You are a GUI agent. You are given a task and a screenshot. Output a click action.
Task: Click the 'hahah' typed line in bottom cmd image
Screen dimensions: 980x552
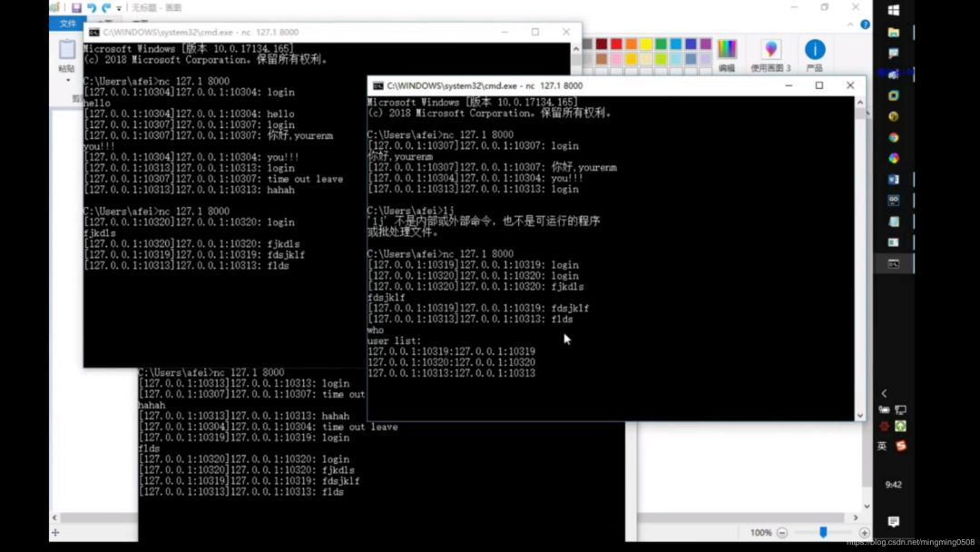(x=152, y=405)
